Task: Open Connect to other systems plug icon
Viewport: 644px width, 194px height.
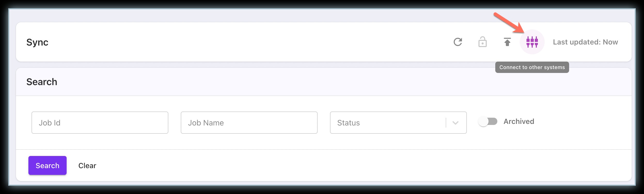Action: [x=532, y=42]
